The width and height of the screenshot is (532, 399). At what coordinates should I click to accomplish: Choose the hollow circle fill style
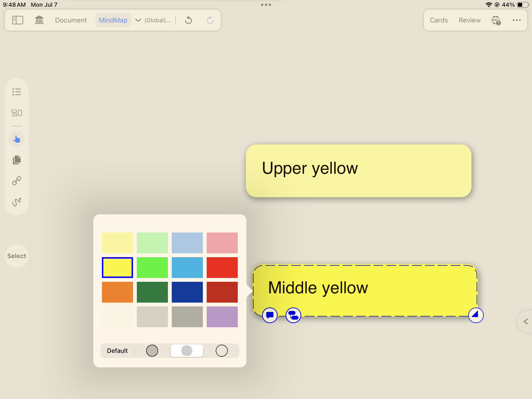click(x=222, y=351)
